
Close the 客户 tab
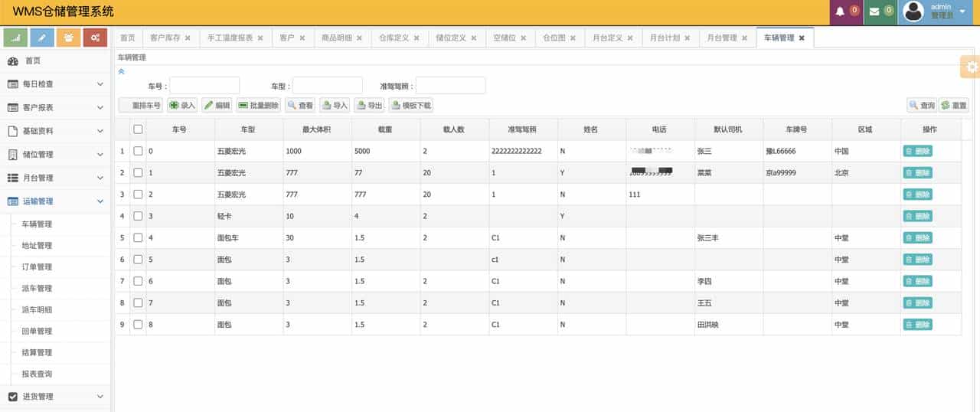302,38
